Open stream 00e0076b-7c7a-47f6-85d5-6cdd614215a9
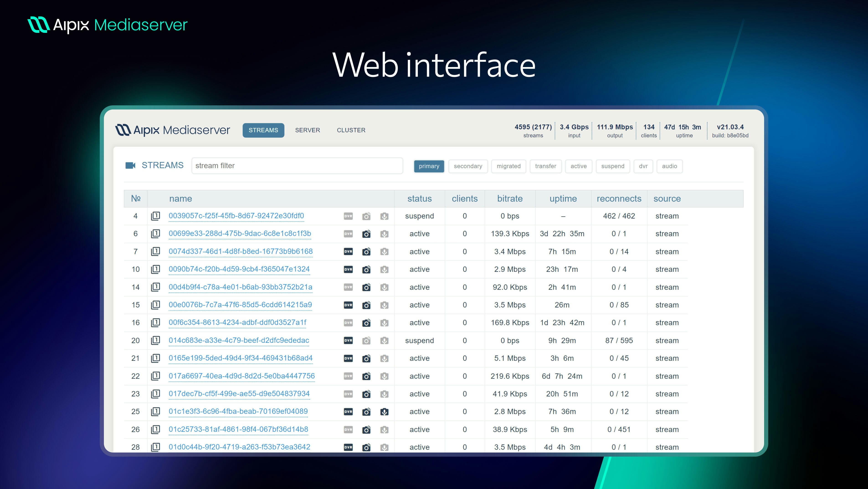Screen dimensions: 868x489 coord(240,304)
